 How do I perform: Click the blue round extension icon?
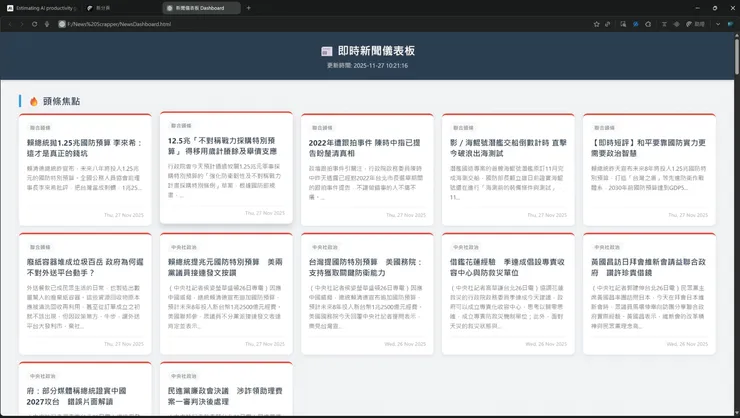tap(636, 24)
